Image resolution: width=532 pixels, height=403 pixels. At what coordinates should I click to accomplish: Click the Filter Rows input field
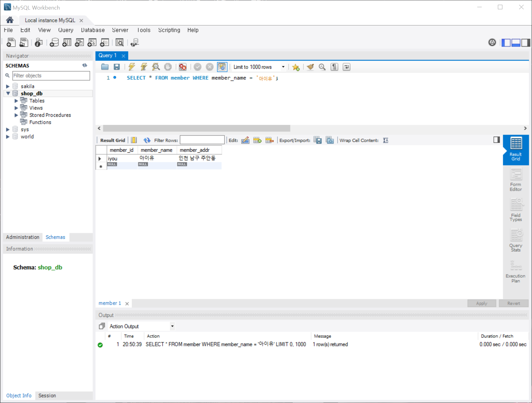click(202, 140)
